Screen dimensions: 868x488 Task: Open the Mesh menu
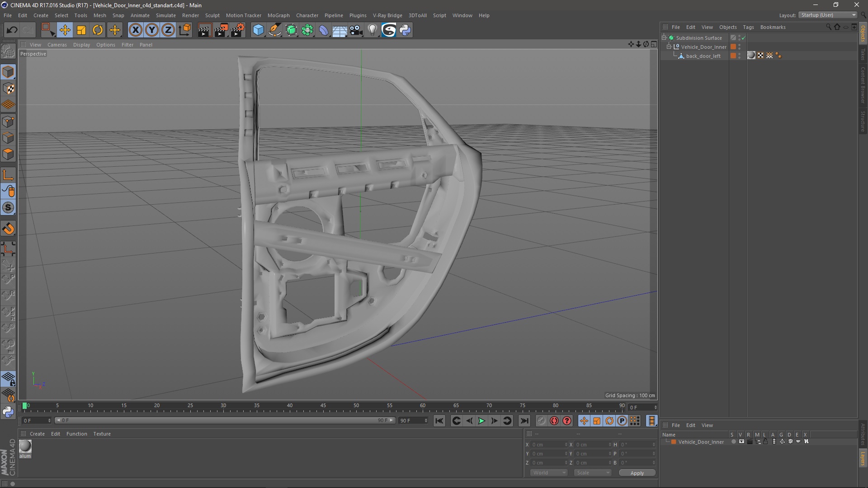point(99,15)
